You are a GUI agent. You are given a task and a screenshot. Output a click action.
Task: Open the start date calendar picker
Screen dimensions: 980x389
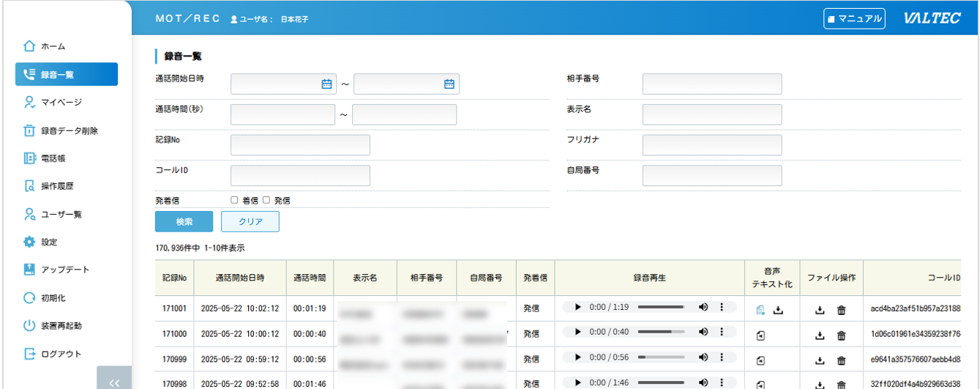click(x=326, y=84)
